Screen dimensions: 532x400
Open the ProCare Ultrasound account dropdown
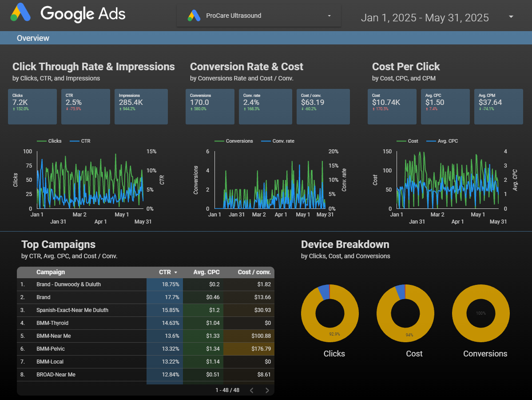pos(329,16)
